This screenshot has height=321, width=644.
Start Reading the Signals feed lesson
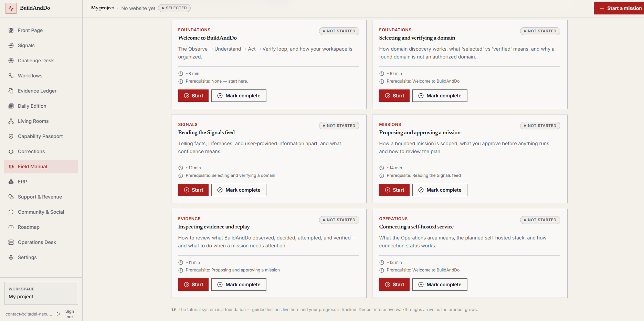point(193,190)
